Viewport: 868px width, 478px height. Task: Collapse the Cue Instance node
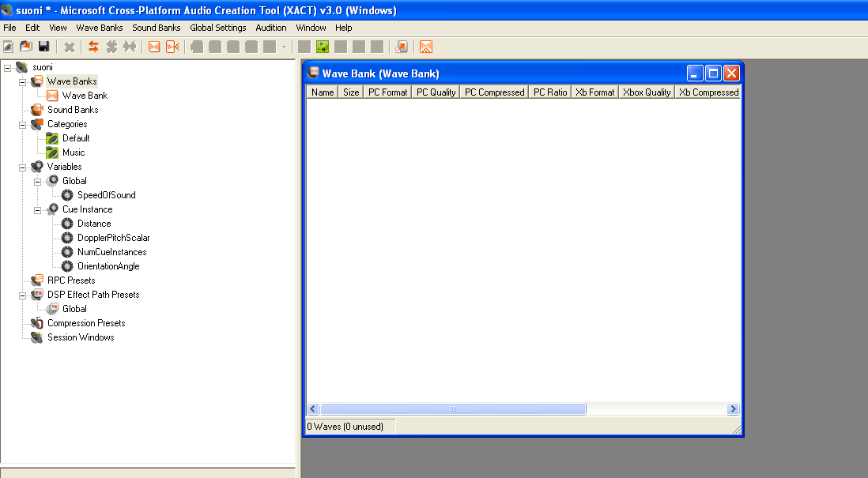[38, 210]
